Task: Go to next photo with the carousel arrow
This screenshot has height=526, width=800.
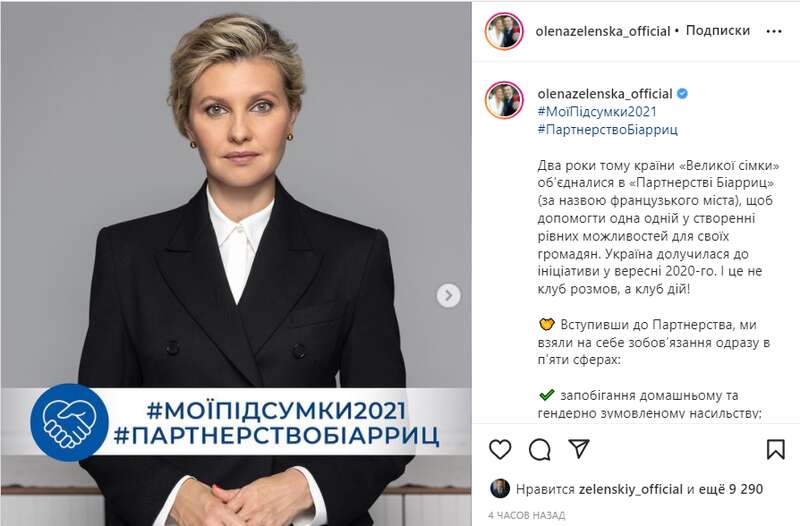Action: coord(448,295)
